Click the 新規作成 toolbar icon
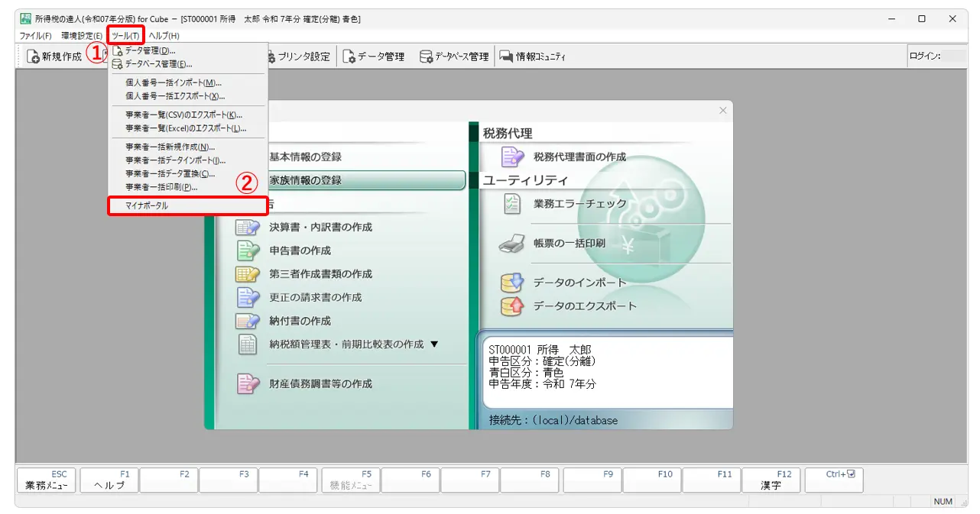 point(34,57)
